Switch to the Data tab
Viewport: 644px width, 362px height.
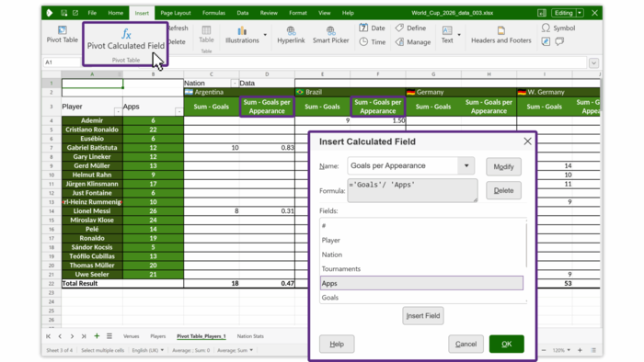(x=242, y=13)
